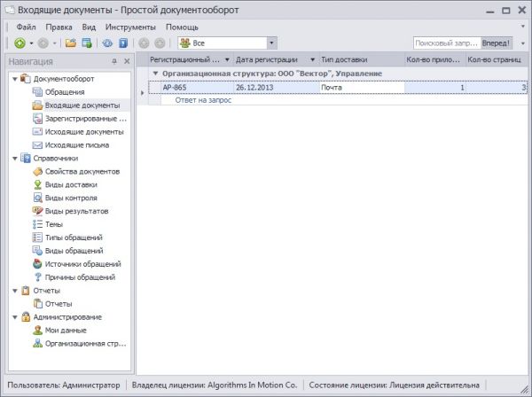Open the Правка menu

(x=59, y=27)
